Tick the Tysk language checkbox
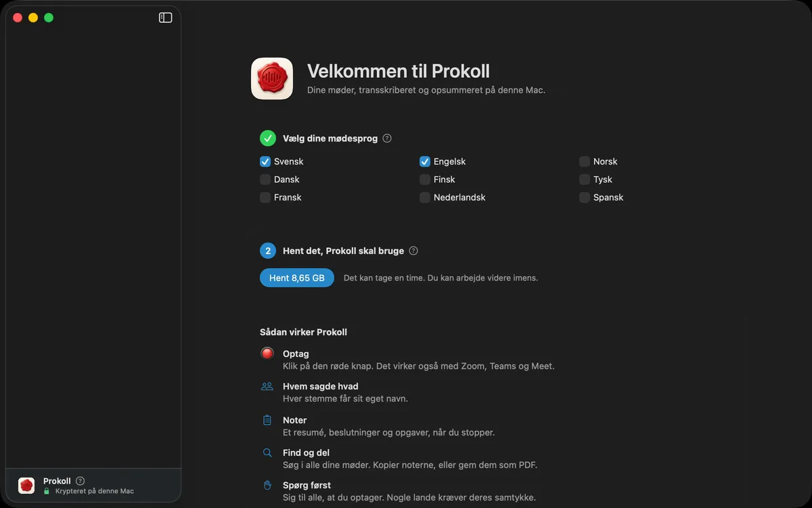The height and width of the screenshot is (508, 812). tap(585, 179)
